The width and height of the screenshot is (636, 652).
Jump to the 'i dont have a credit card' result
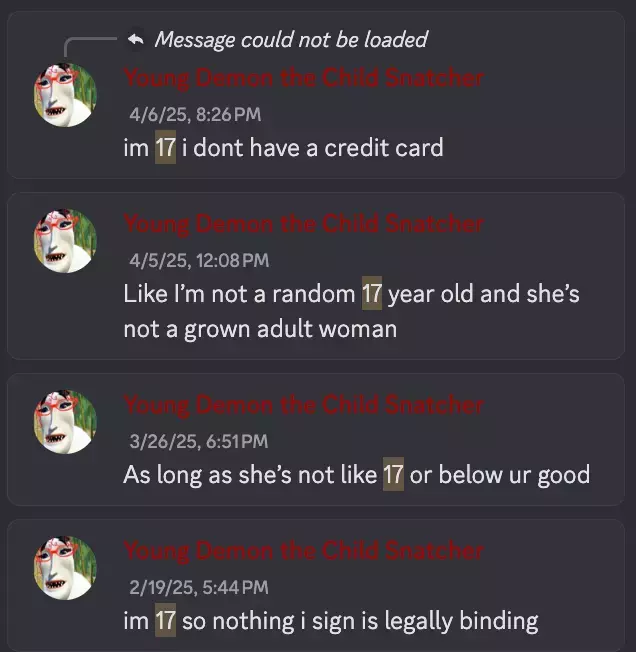tap(316, 95)
